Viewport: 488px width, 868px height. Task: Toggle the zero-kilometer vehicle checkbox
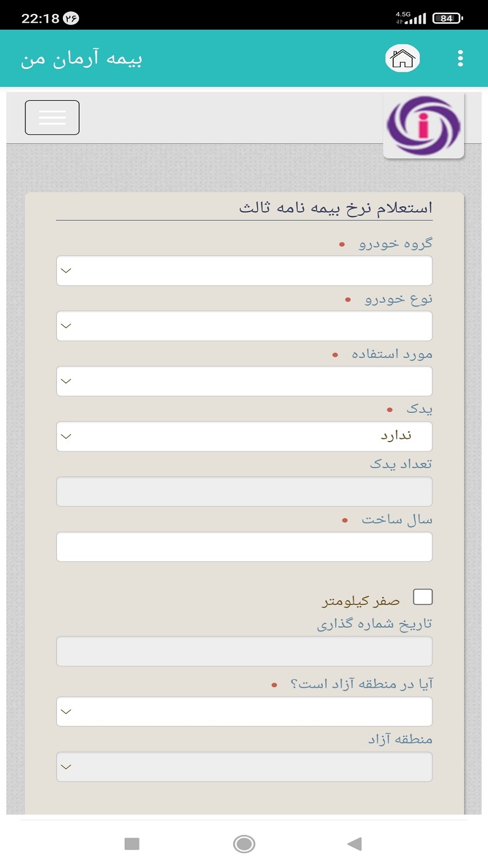(423, 597)
